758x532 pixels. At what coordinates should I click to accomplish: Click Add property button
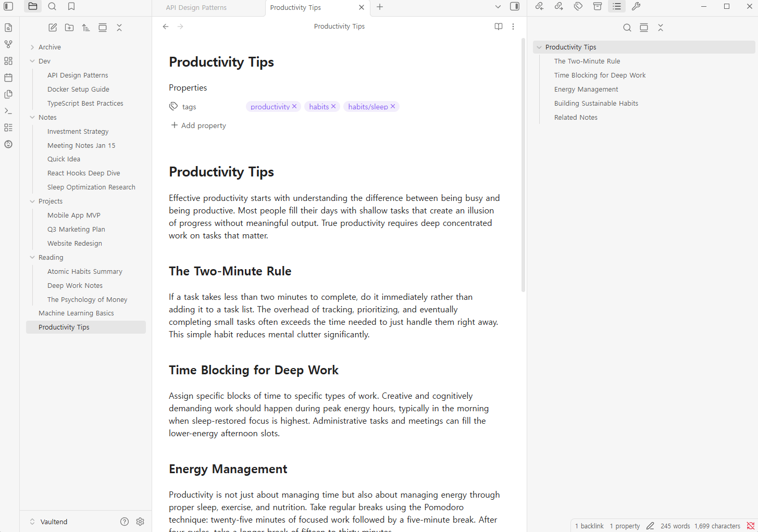tap(198, 125)
